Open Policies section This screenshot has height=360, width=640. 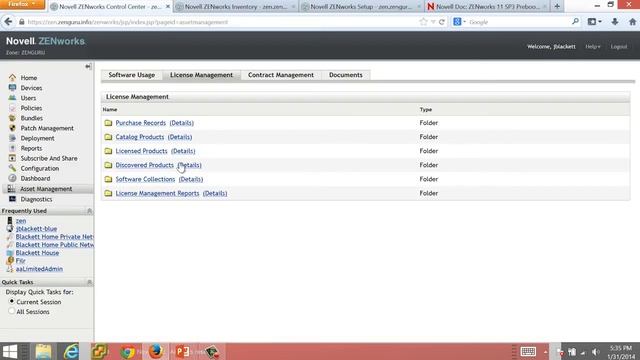tap(31, 108)
